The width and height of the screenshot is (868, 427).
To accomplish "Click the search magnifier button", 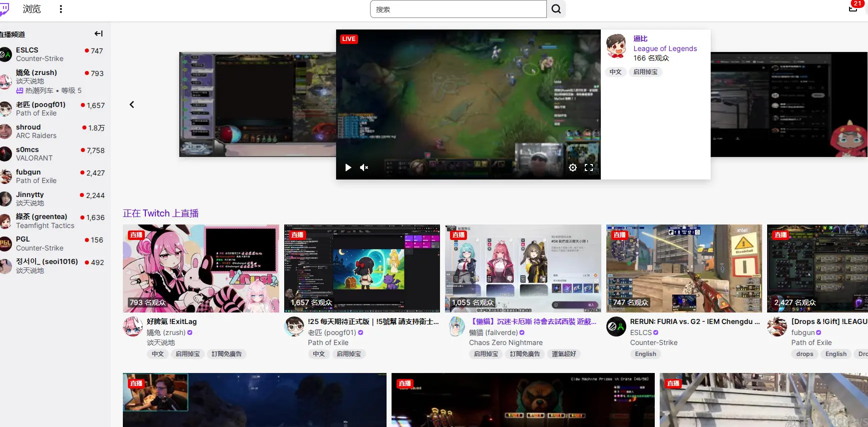I will tap(556, 9).
